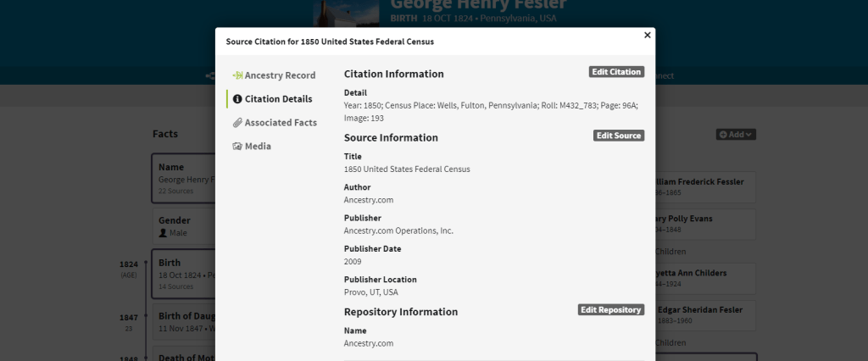868x361 pixels.
Task: Select the Death of Mother fact
Action: 183,356
